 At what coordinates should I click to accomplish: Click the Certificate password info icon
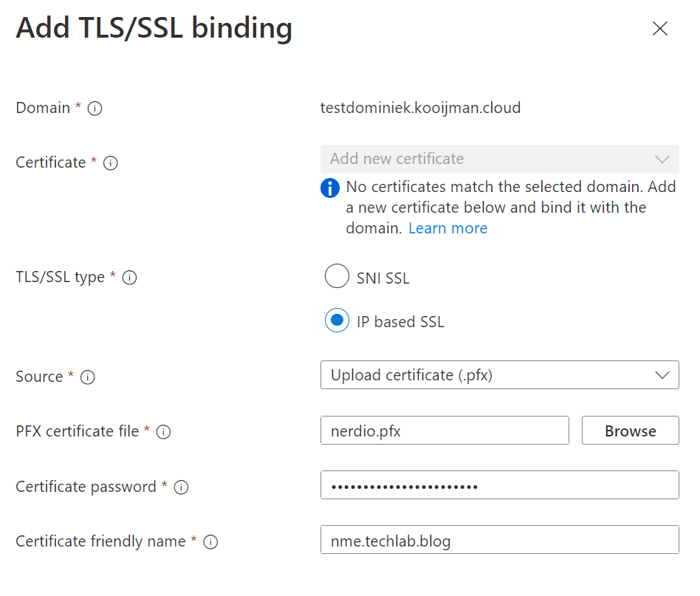point(181,487)
